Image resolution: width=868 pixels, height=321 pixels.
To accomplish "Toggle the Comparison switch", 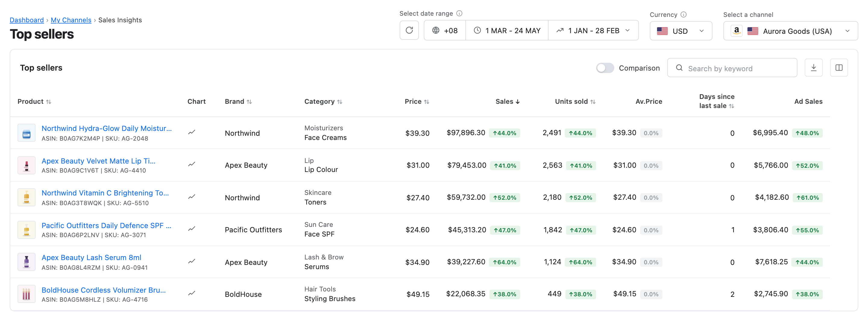I will pos(605,68).
